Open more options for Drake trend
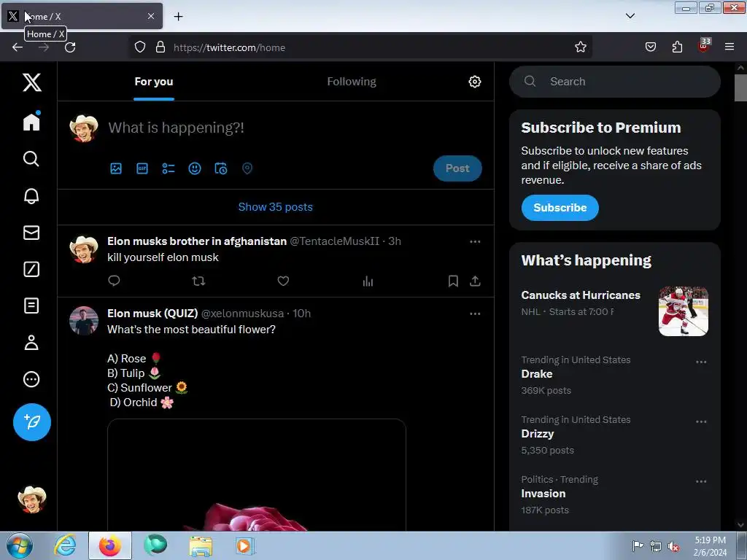The image size is (747, 560). 701,362
